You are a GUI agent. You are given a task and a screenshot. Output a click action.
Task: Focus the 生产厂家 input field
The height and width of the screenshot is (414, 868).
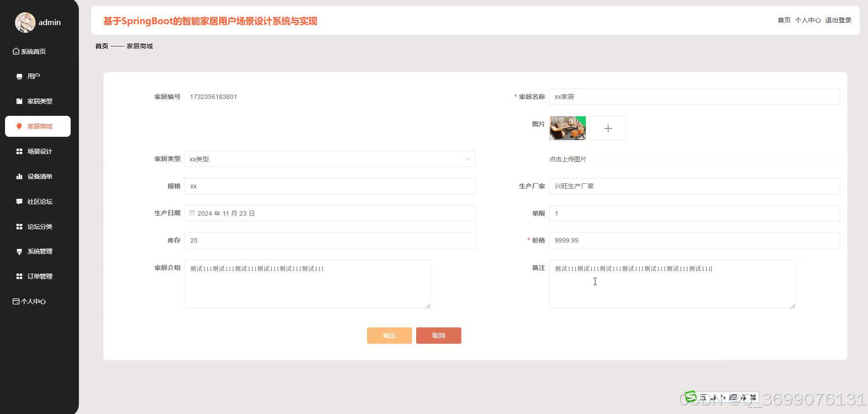pos(694,186)
